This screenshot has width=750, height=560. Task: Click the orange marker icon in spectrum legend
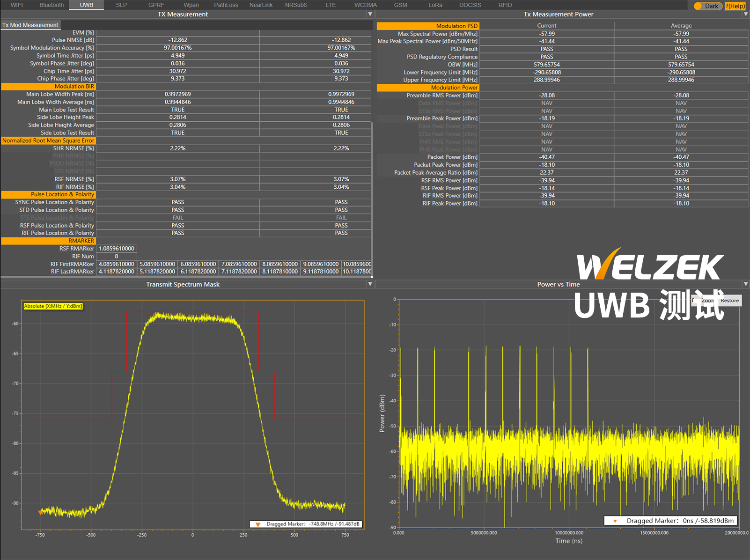click(x=257, y=524)
